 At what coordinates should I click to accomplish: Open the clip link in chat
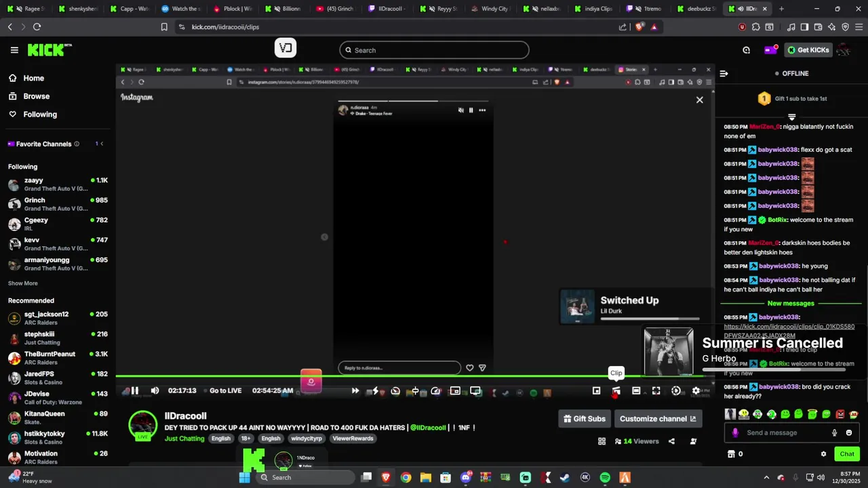[x=789, y=331]
